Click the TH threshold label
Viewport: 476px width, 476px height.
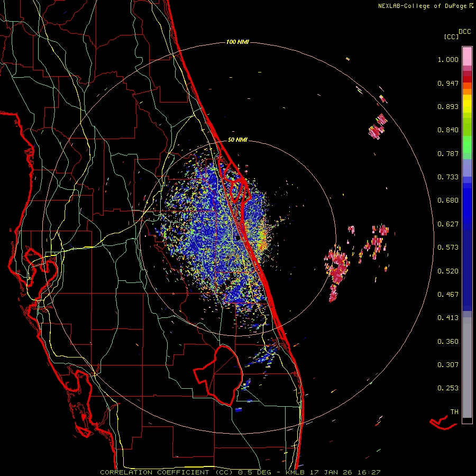pyautogui.click(x=454, y=412)
